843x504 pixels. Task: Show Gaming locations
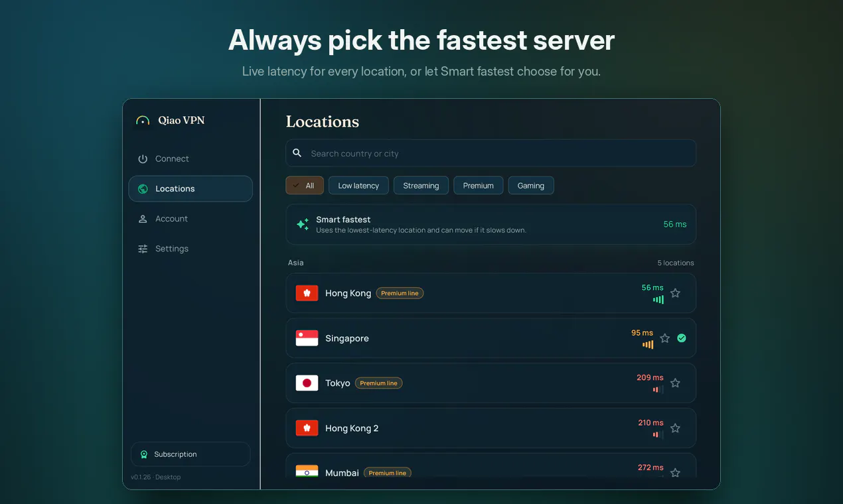coord(531,186)
